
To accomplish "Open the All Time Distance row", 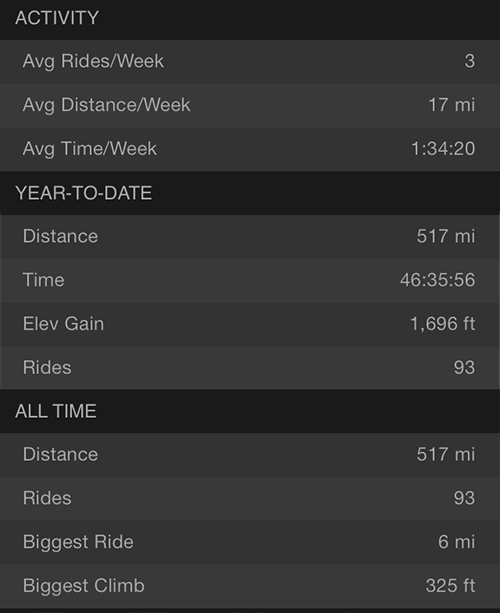I will click(250, 454).
